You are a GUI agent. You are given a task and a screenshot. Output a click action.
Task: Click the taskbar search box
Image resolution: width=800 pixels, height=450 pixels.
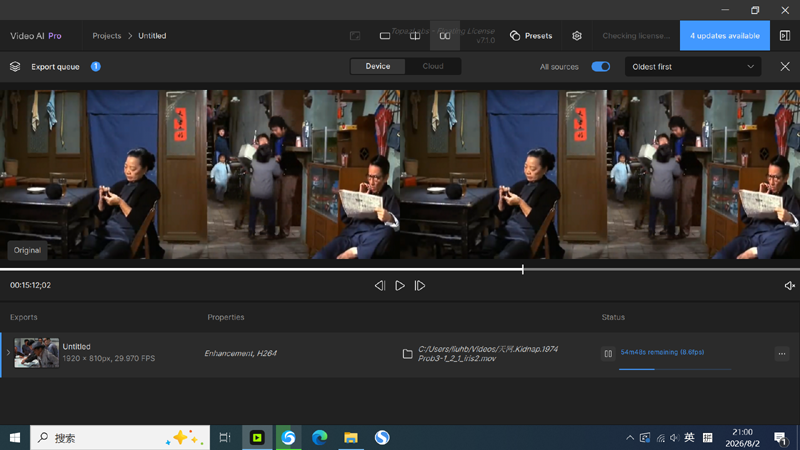point(120,438)
